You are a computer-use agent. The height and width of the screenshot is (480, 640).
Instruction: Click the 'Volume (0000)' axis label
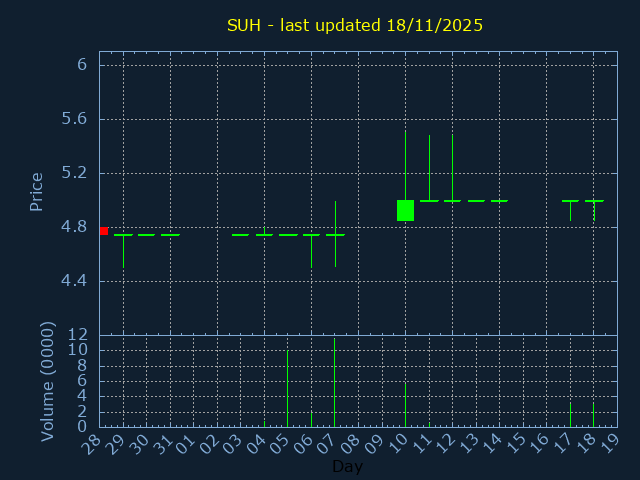(x=47, y=381)
